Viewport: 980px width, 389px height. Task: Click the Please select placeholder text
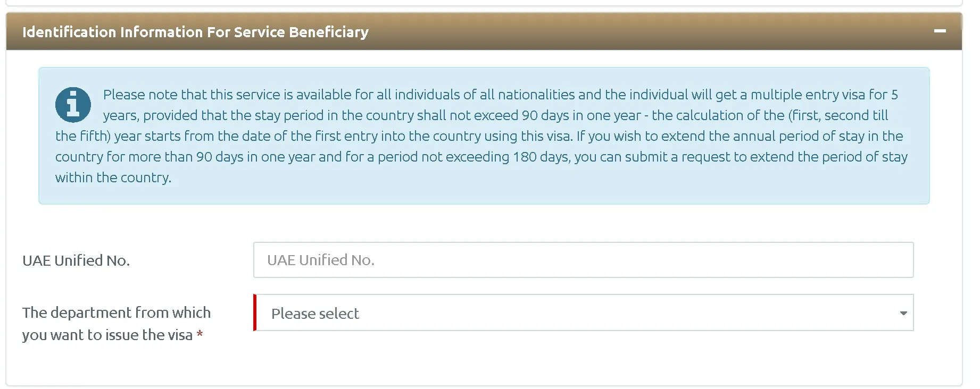(315, 314)
